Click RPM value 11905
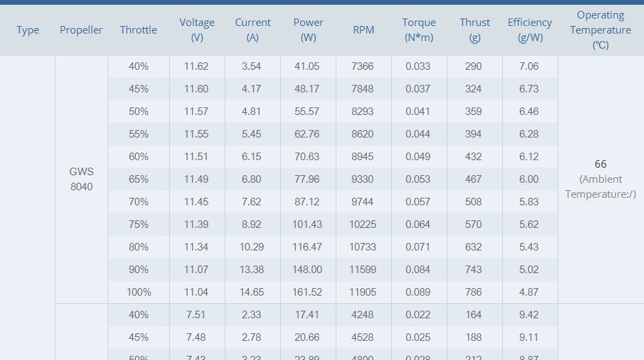644x360 pixels. 362,292
